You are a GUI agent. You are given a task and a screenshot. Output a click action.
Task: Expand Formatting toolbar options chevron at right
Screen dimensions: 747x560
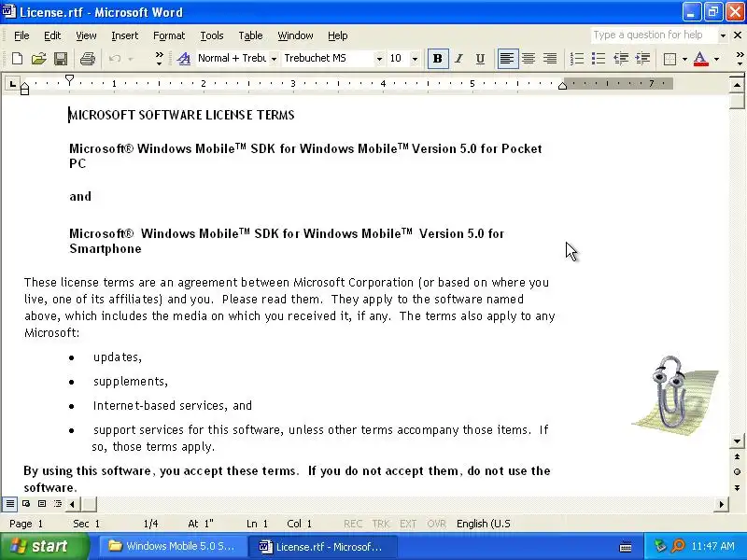point(740,59)
